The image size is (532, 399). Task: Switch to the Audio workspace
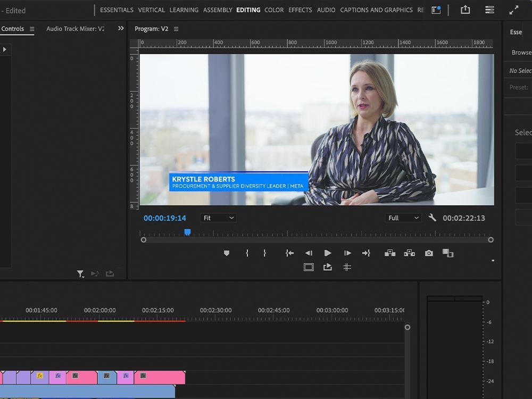coord(326,10)
